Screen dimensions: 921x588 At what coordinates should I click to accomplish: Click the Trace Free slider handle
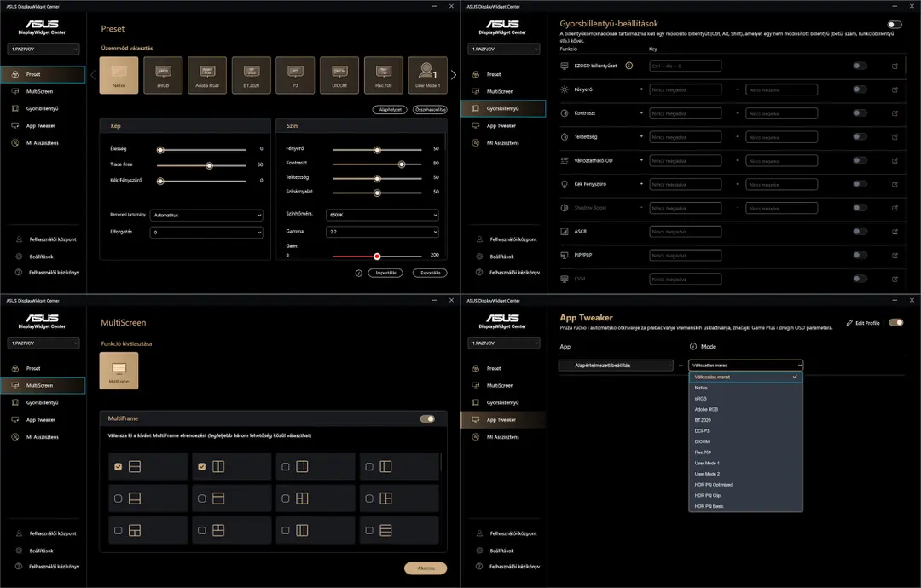[209, 165]
